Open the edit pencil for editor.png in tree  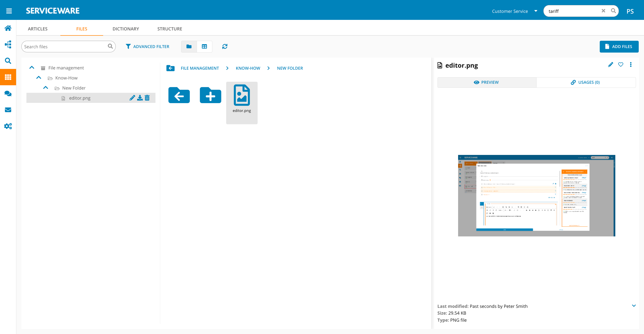[132, 98]
